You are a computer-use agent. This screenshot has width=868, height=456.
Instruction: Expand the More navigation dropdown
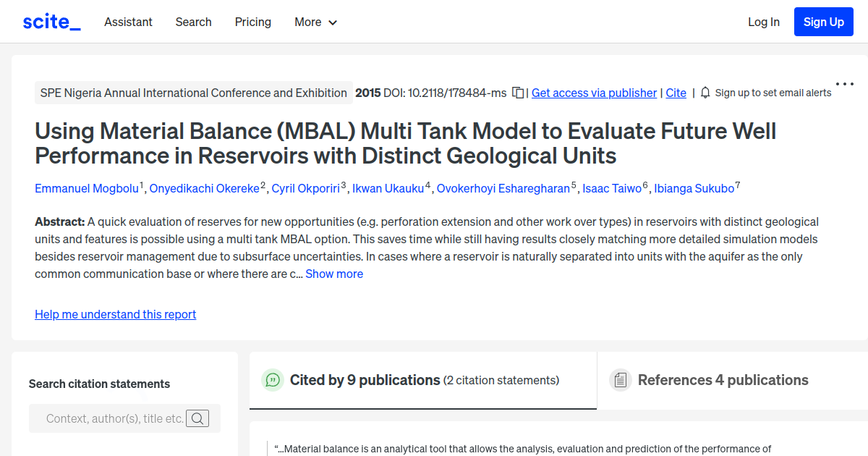[x=315, y=22]
